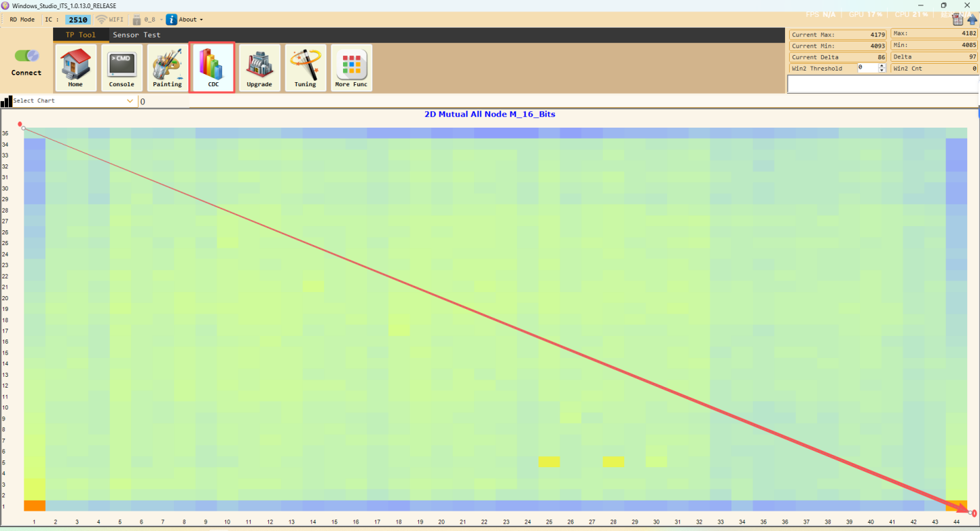
Task: Click the RD Mode button
Action: tap(22, 20)
